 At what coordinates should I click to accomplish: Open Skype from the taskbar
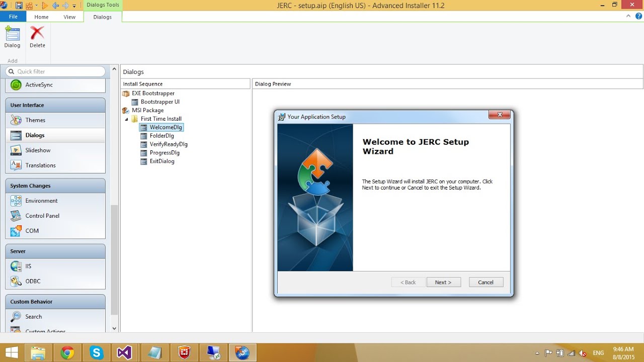pyautogui.click(x=96, y=353)
